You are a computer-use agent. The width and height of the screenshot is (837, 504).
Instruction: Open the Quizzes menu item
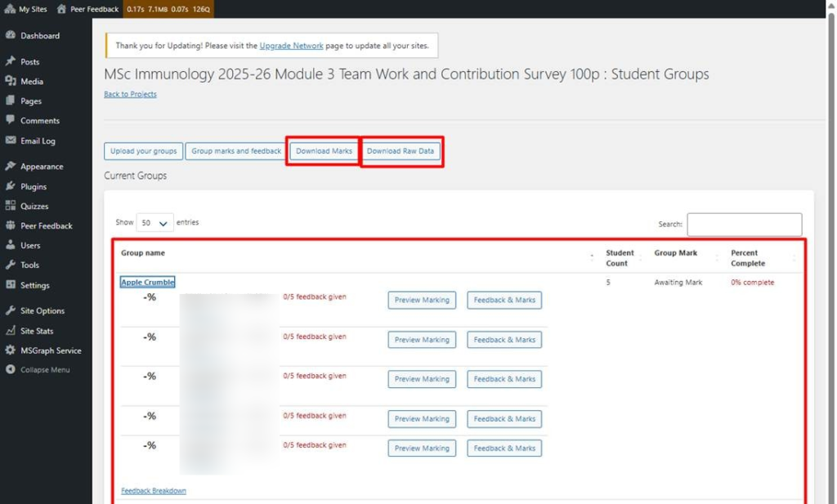click(34, 207)
